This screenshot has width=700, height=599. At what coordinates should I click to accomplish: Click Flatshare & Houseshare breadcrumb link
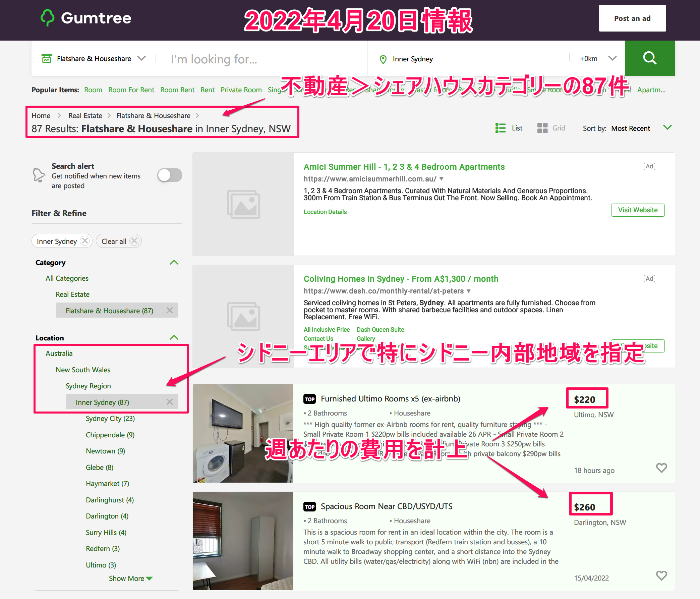coord(154,116)
